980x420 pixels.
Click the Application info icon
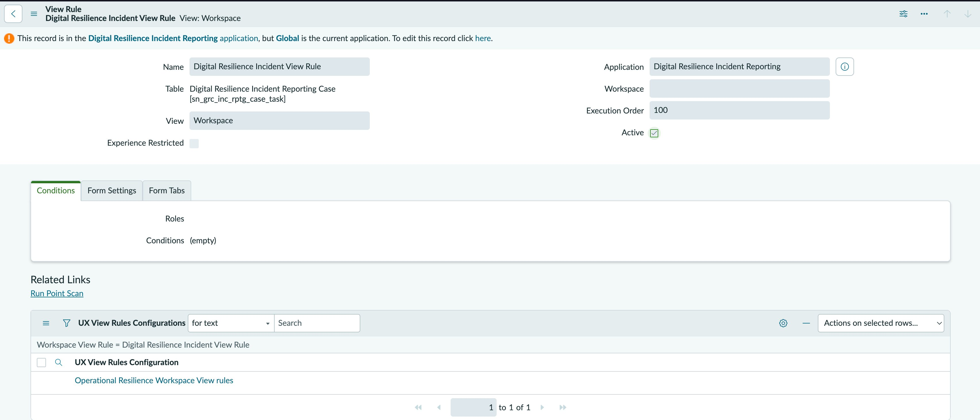click(845, 67)
